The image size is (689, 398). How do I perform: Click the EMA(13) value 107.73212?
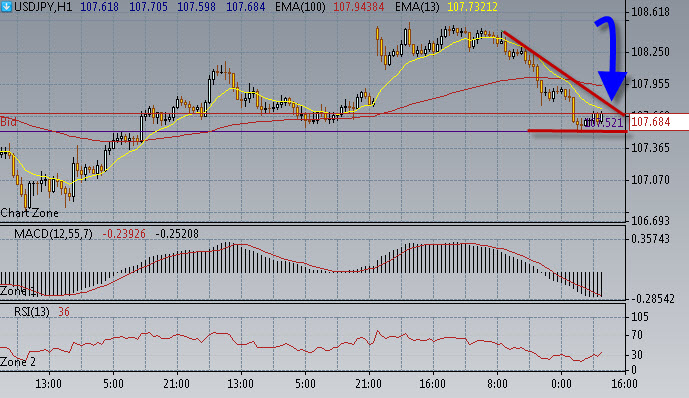[x=472, y=7]
